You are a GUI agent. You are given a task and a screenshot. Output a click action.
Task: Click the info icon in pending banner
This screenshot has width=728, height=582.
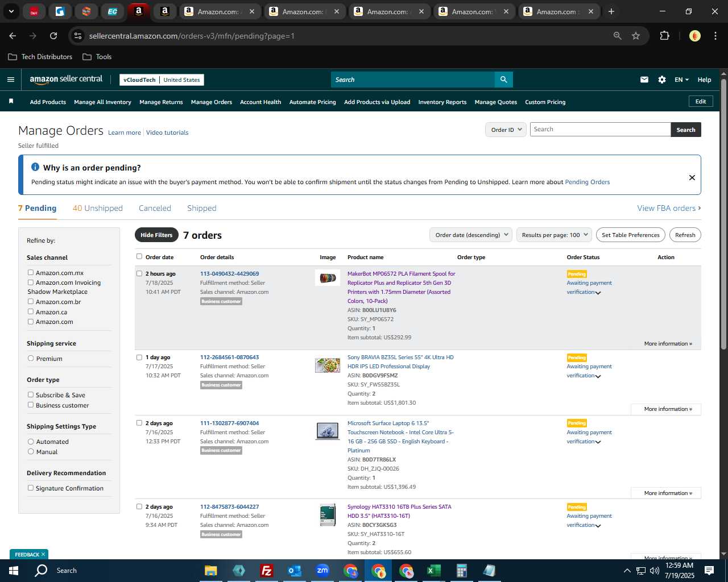pos(35,167)
